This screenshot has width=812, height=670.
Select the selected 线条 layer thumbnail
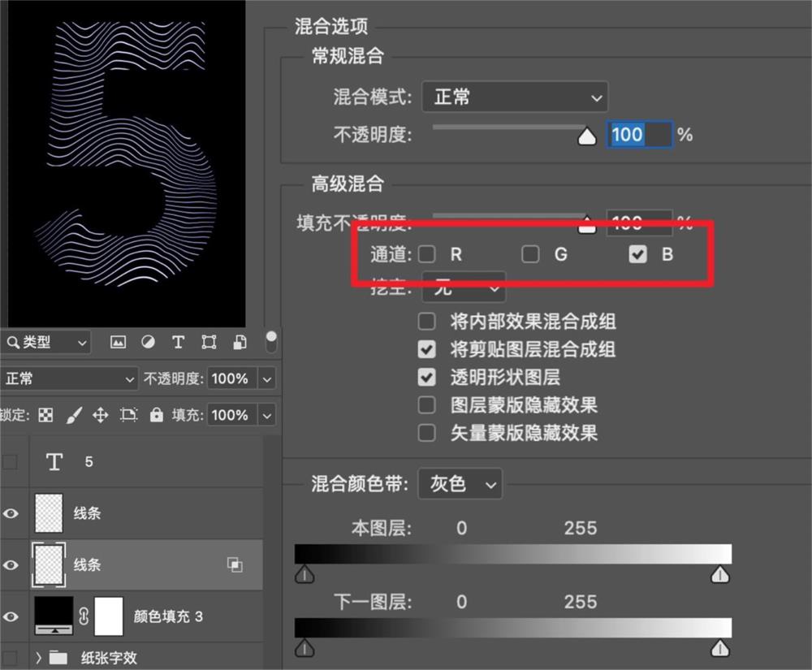[49, 564]
